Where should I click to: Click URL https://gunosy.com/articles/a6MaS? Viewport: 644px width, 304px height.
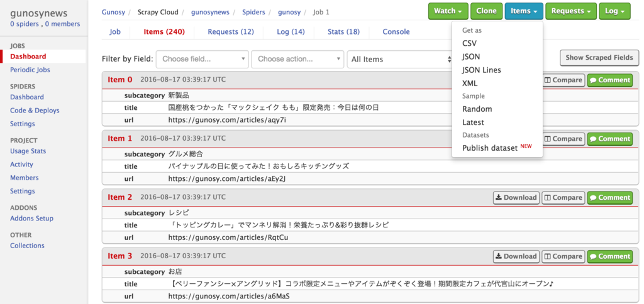229,296
